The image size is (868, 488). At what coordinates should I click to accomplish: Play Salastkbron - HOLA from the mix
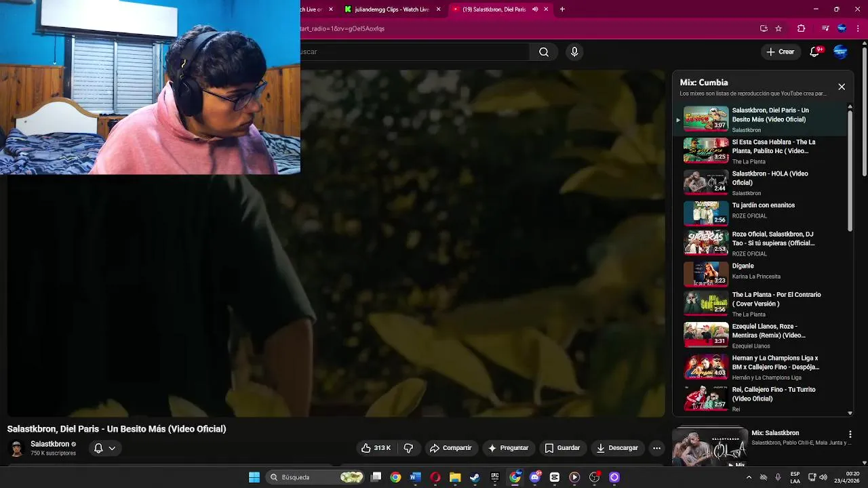point(761,183)
